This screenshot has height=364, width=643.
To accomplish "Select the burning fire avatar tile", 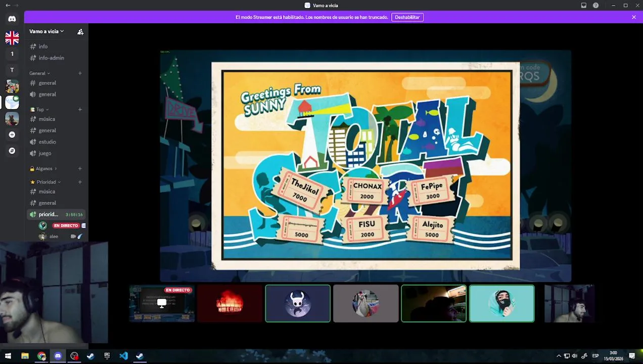I will (x=230, y=303).
